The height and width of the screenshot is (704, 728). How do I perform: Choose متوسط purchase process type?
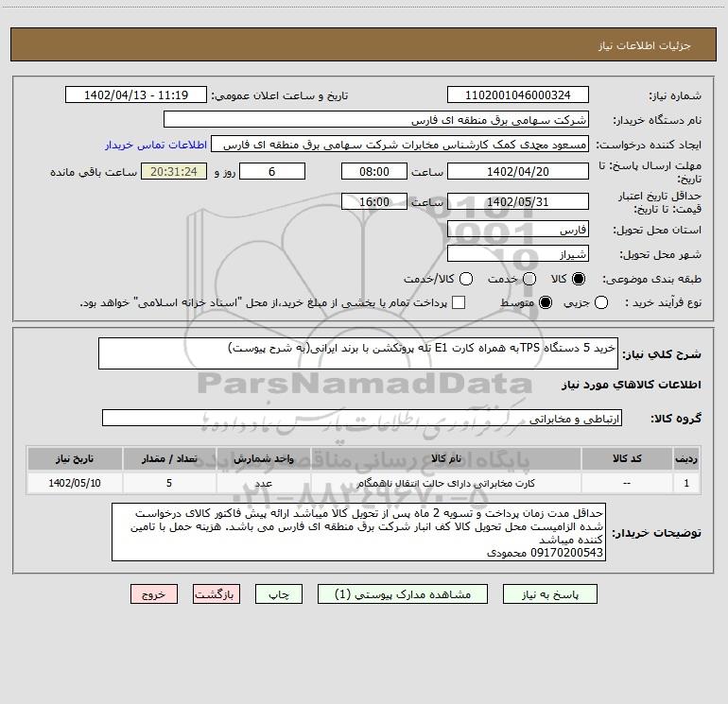(546, 303)
